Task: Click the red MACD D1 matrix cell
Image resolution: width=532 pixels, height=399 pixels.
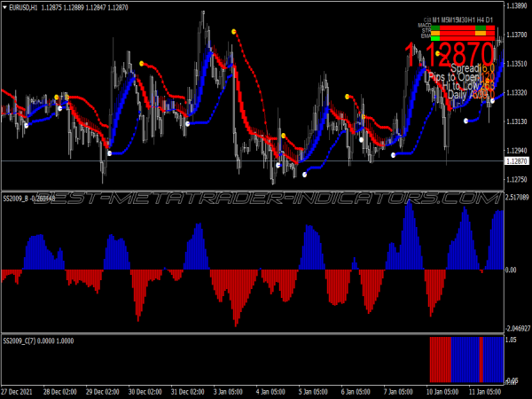Action: click(x=490, y=27)
